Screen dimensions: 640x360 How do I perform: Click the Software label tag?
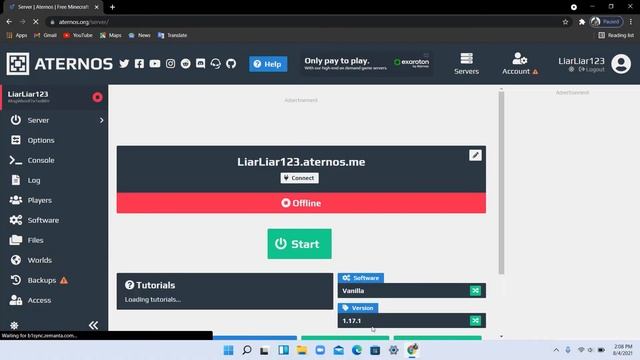click(x=361, y=278)
